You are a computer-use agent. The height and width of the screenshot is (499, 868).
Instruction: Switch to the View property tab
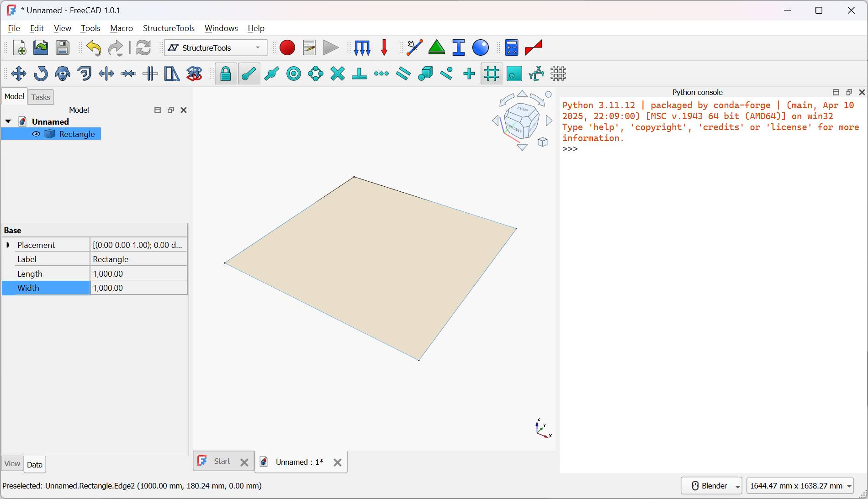point(12,464)
